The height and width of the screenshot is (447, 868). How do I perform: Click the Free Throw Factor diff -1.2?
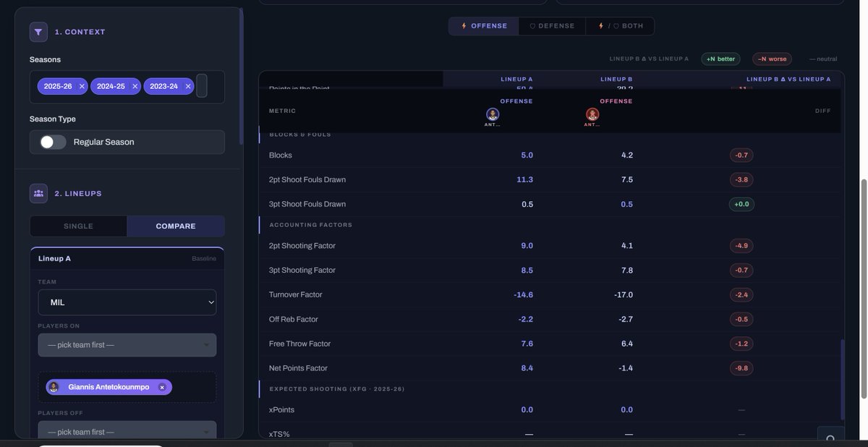(x=741, y=344)
